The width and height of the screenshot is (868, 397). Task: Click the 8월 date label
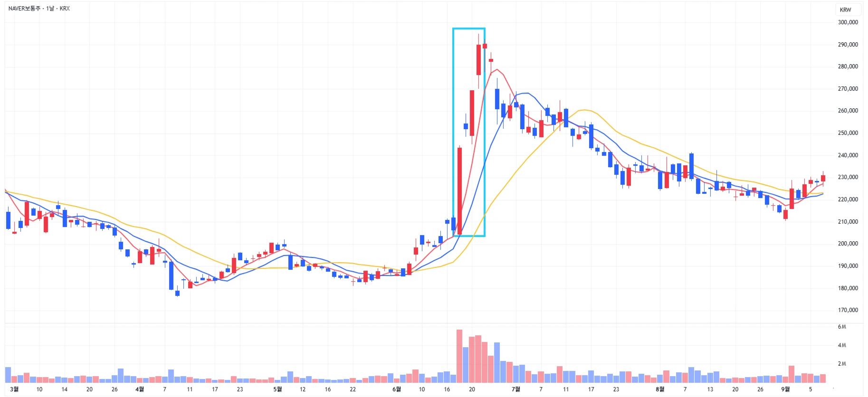click(x=660, y=389)
